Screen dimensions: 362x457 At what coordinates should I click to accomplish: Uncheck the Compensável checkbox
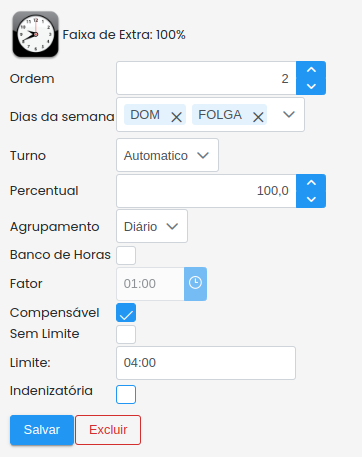(x=126, y=313)
